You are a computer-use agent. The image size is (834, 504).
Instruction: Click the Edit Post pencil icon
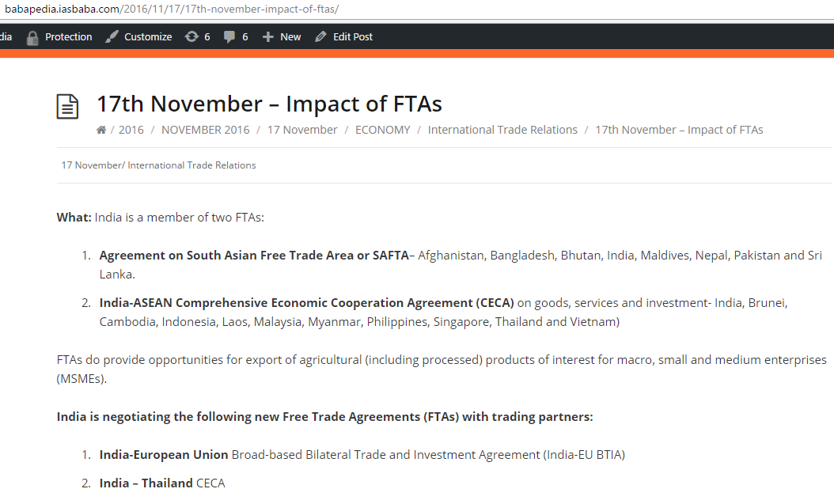tap(320, 36)
